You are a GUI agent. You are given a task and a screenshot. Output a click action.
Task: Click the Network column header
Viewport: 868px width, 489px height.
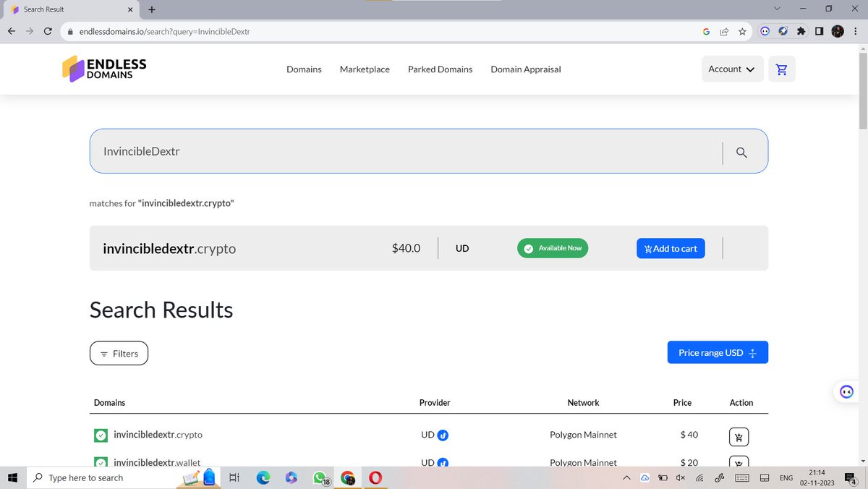click(x=583, y=402)
